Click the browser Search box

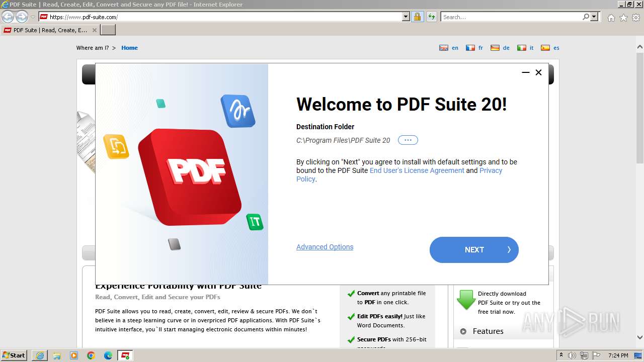[x=511, y=17]
